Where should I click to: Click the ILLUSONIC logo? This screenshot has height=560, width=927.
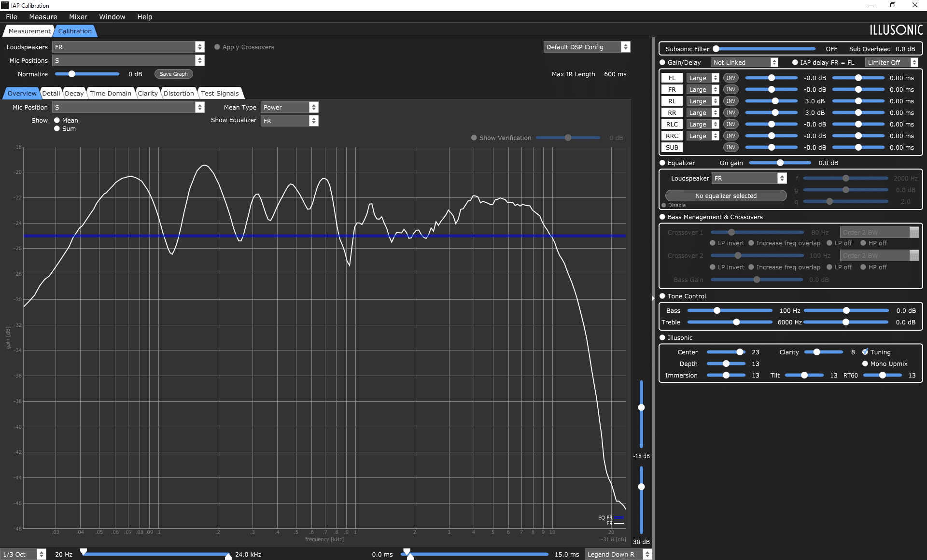(x=896, y=30)
